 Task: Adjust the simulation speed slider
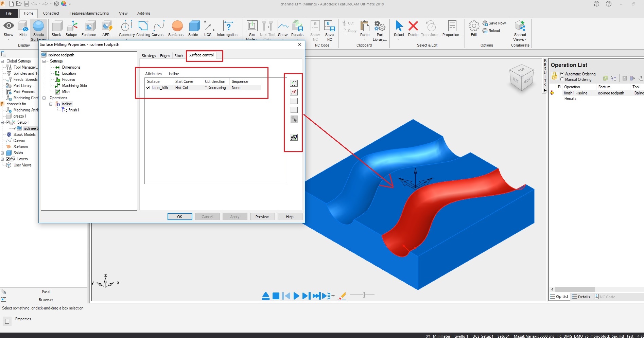click(363, 295)
